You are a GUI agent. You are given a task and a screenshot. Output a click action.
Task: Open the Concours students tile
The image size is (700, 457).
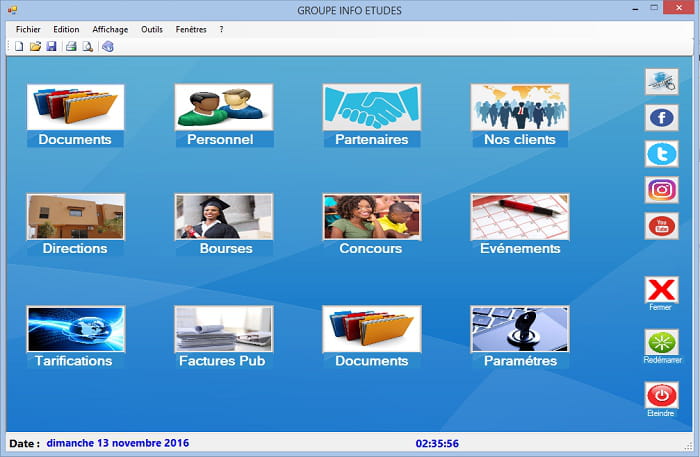tap(372, 217)
